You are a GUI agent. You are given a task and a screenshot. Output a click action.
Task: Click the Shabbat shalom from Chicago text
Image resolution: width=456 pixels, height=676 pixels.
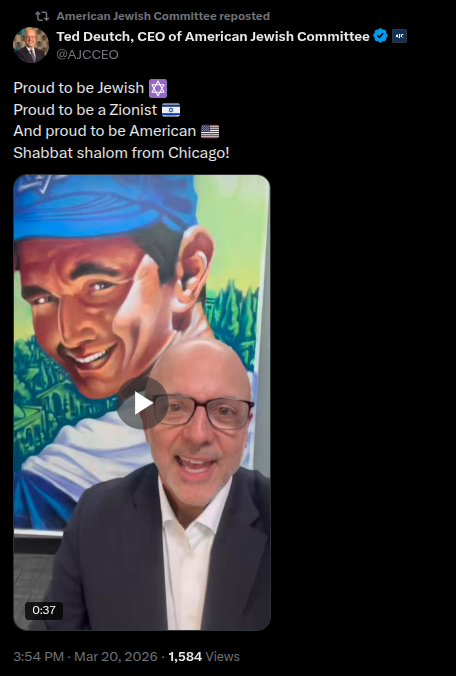coord(121,153)
